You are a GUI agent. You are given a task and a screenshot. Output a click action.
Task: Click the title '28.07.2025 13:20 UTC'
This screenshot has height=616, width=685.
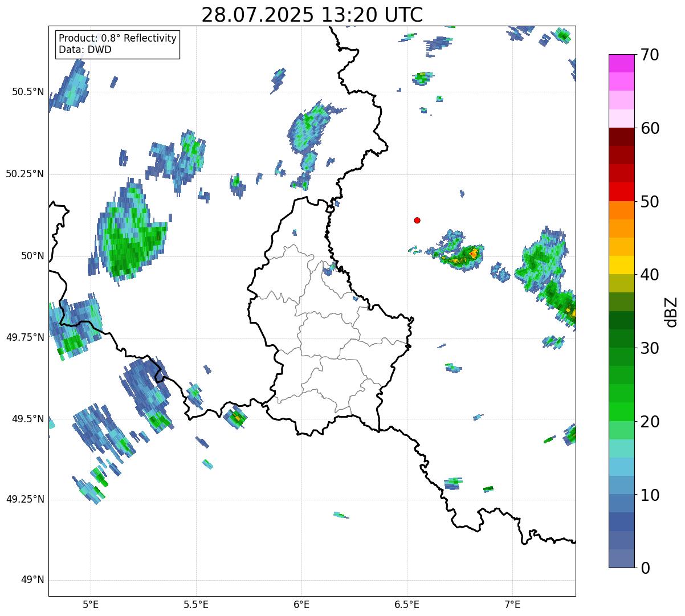pos(312,14)
